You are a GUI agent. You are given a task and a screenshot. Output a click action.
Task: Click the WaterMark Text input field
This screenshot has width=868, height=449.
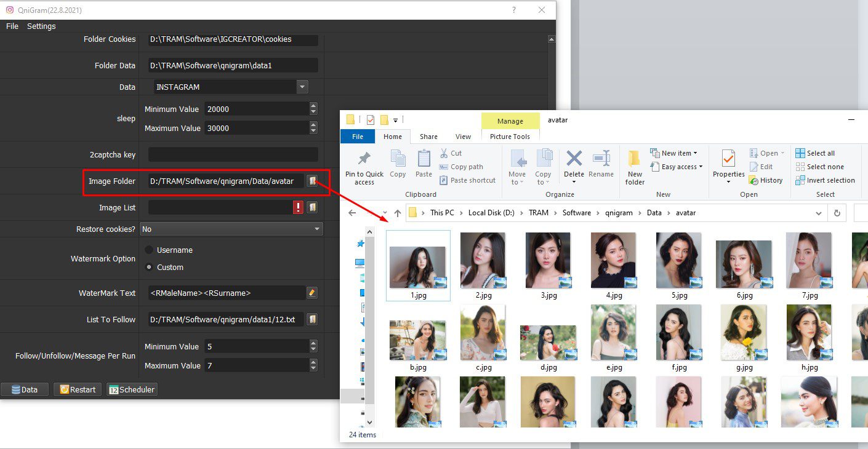[x=227, y=293]
